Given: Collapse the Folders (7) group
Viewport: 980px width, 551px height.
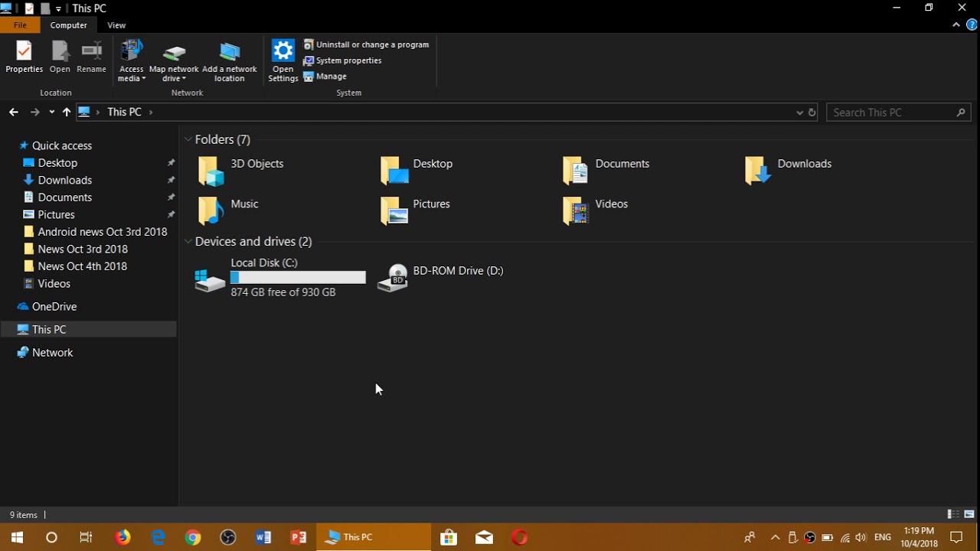Looking at the screenshot, I should (188, 139).
